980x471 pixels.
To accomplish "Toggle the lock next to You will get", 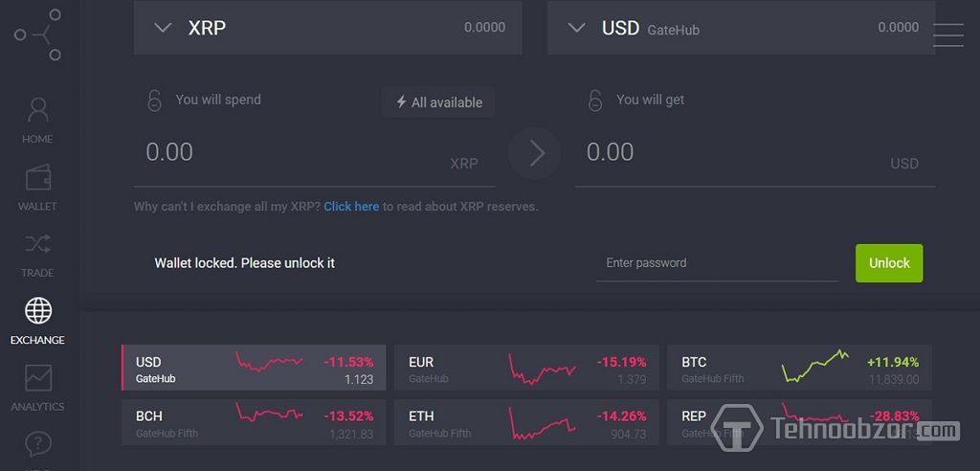I will 595,101.
